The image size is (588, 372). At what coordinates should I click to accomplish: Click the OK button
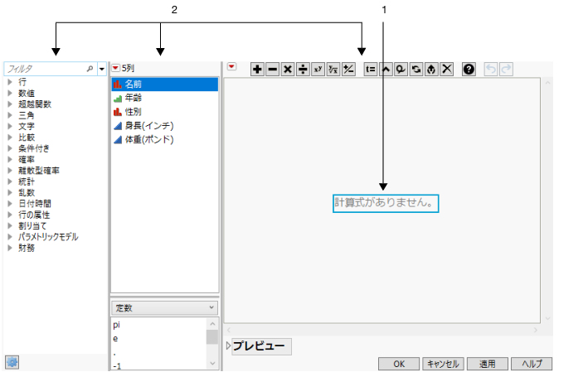click(x=399, y=364)
